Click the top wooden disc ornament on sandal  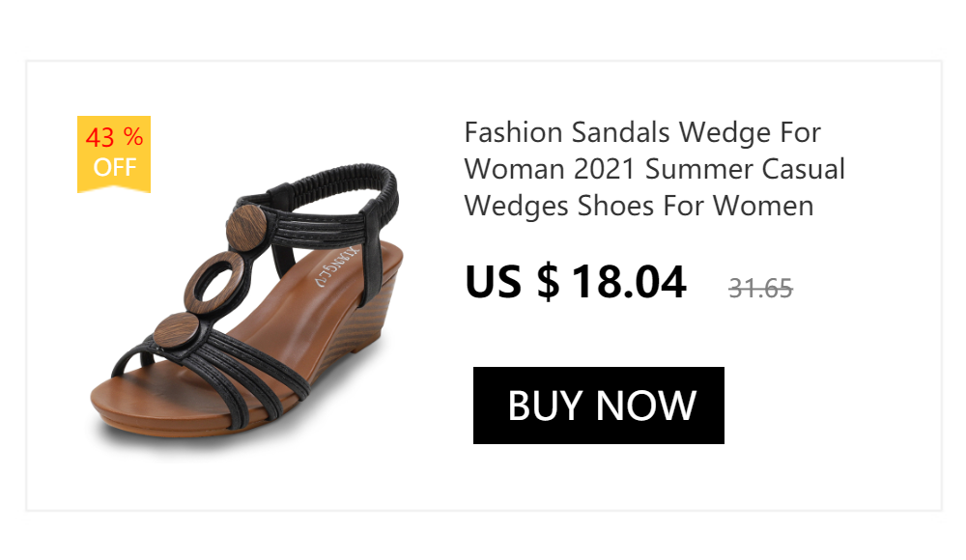(246, 226)
